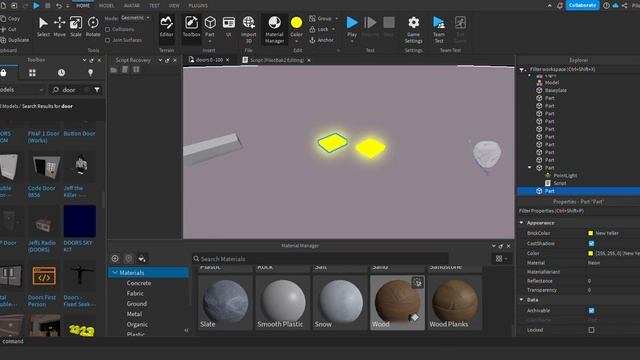
Task: Activate the Select tool
Action: [43, 27]
